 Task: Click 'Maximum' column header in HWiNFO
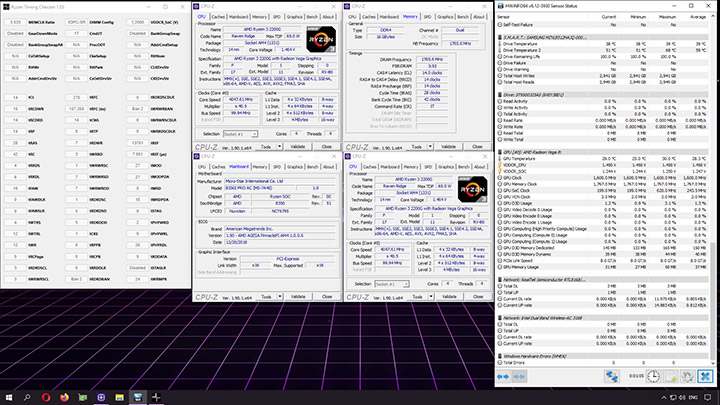pyautogui.click(x=668, y=17)
